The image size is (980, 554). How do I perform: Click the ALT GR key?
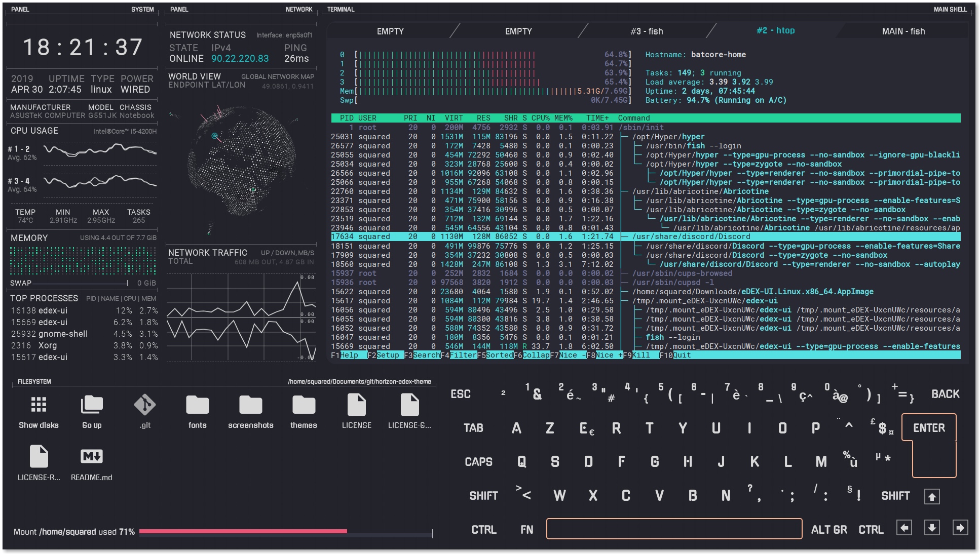(829, 530)
